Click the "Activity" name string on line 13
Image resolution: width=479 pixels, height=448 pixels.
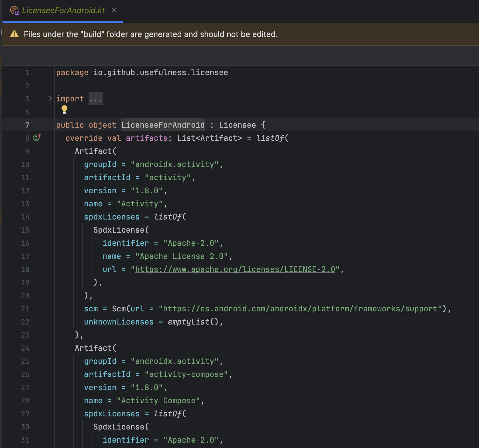(140, 204)
